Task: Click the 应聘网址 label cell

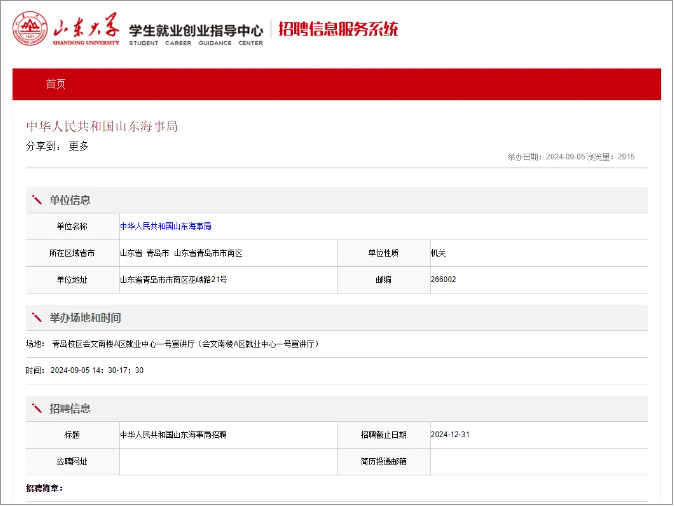Action: pos(72,462)
